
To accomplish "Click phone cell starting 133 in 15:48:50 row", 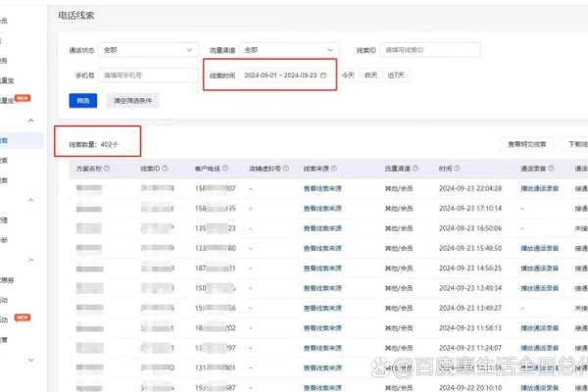I will click(216, 248).
